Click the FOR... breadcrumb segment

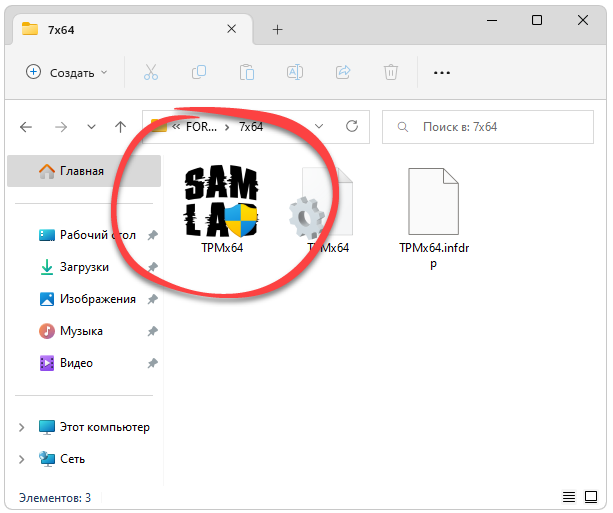coord(201,127)
